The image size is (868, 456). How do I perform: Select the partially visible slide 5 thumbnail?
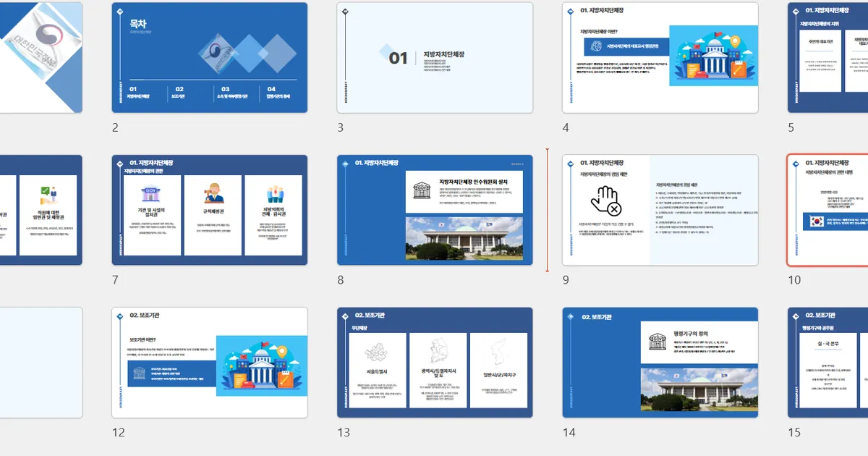827,57
